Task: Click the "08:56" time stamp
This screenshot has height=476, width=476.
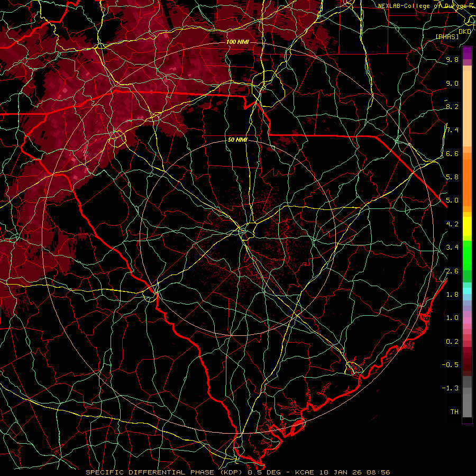Action: point(378,472)
